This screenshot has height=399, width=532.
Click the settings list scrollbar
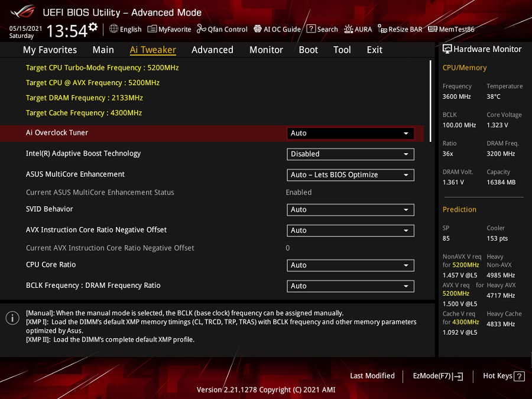click(430, 101)
